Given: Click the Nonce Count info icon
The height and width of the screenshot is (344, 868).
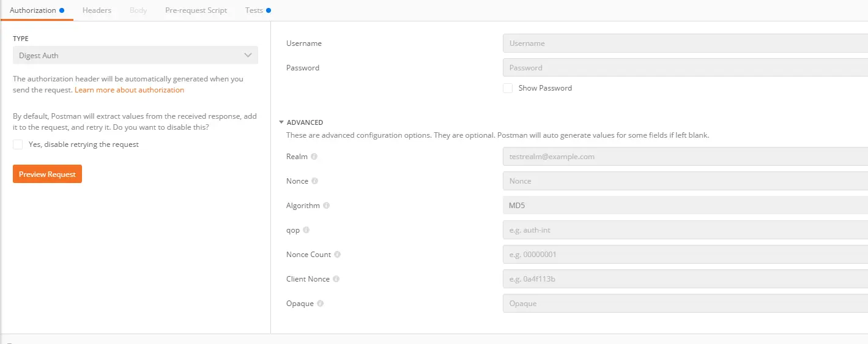Looking at the screenshot, I should 338,255.
